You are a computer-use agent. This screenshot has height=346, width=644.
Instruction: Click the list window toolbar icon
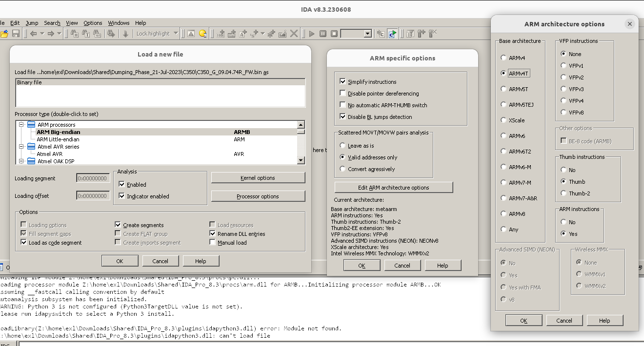[410, 34]
